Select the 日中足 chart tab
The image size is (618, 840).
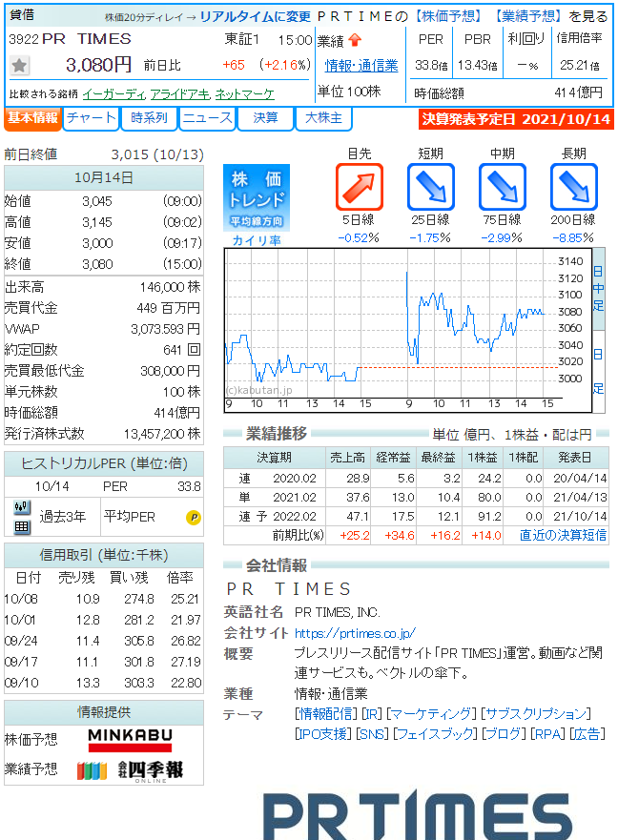tap(598, 289)
